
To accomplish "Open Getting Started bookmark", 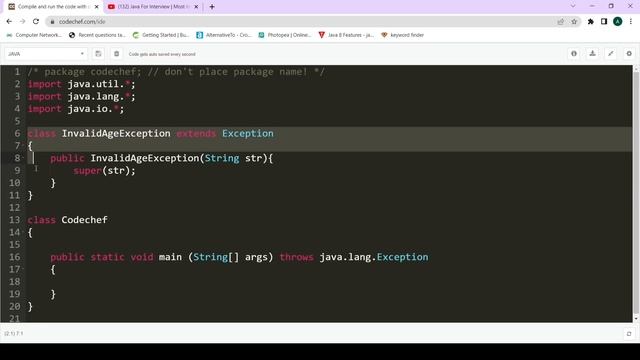I will pyautogui.click(x=161, y=35).
